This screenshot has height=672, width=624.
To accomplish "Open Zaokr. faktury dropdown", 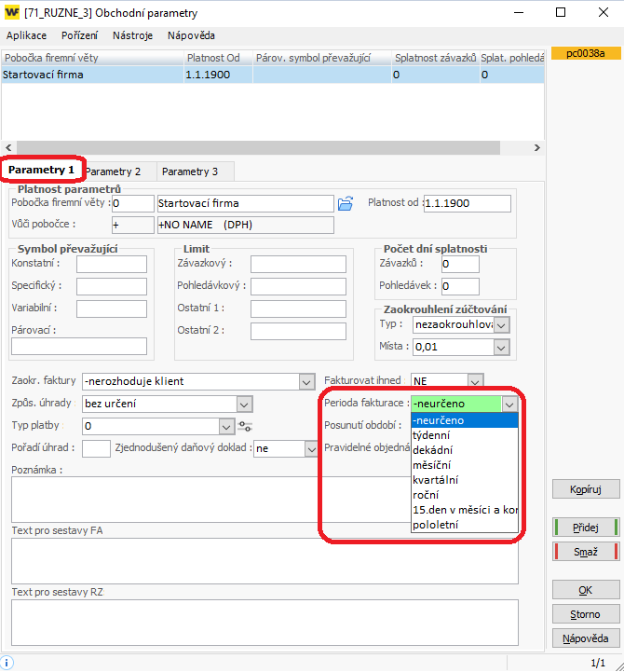I will tap(306, 381).
